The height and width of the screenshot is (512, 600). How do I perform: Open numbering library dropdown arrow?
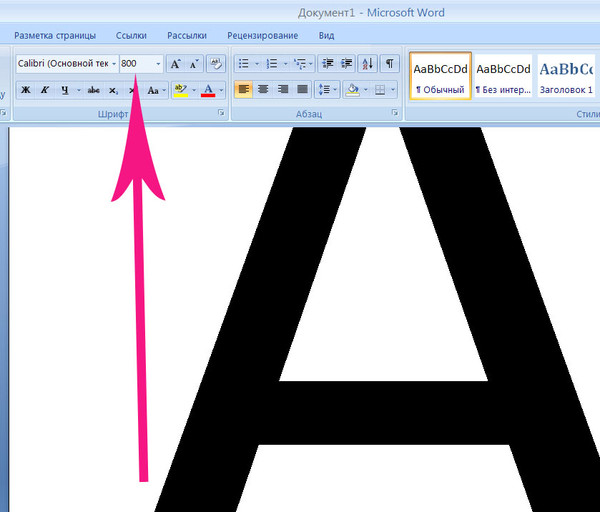pyautogui.click(x=285, y=64)
